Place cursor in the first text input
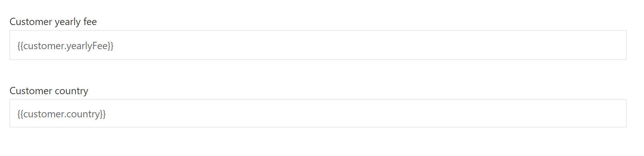 [318, 45]
